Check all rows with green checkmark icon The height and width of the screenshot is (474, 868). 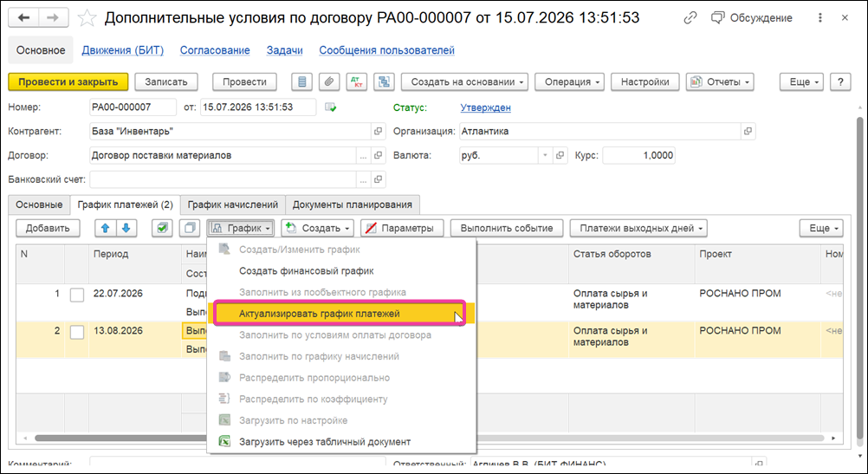(x=162, y=228)
